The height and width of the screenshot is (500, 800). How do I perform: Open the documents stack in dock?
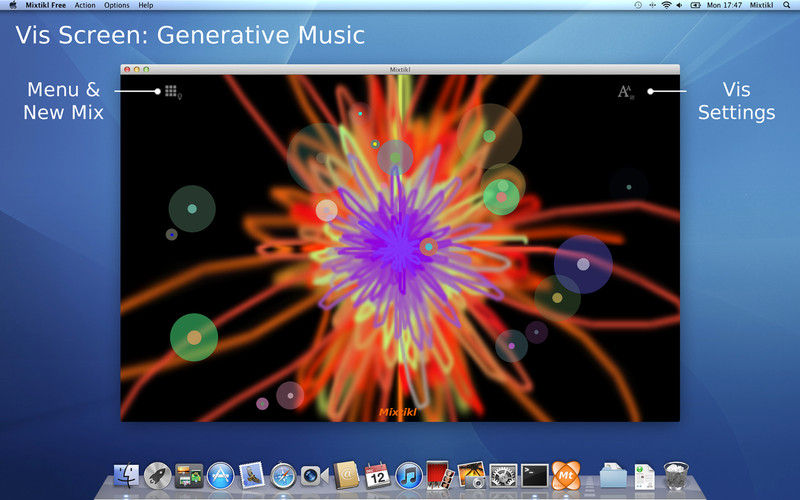[x=644, y=477]
